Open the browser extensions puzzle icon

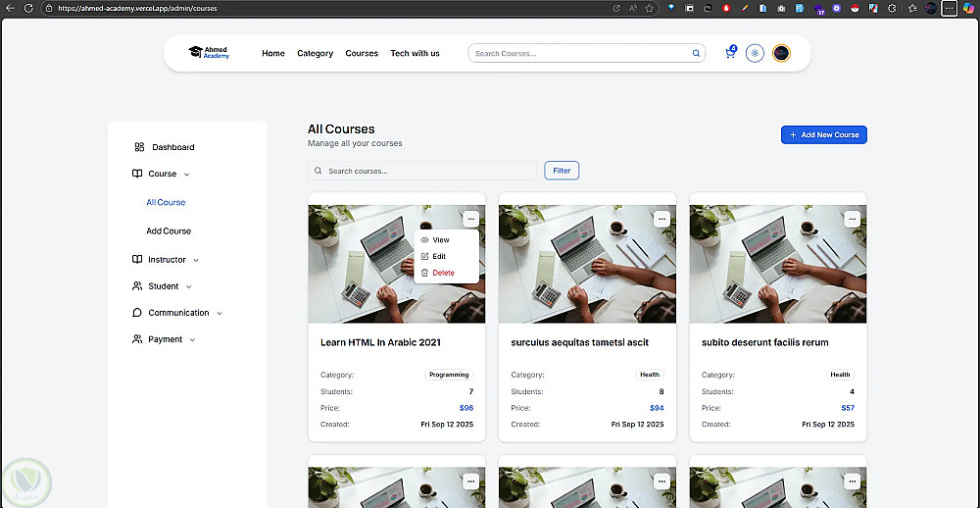[892, 9]
